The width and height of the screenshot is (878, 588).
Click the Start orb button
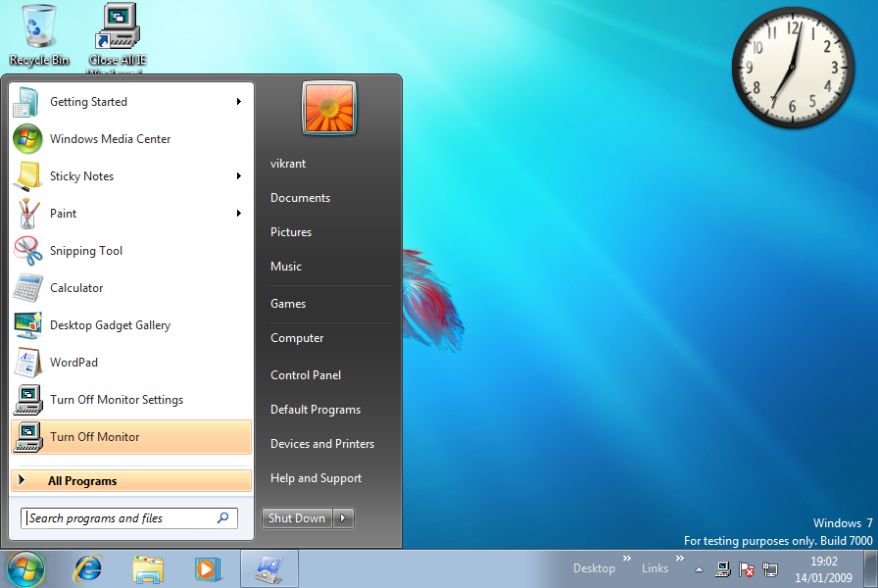(25, 569)
